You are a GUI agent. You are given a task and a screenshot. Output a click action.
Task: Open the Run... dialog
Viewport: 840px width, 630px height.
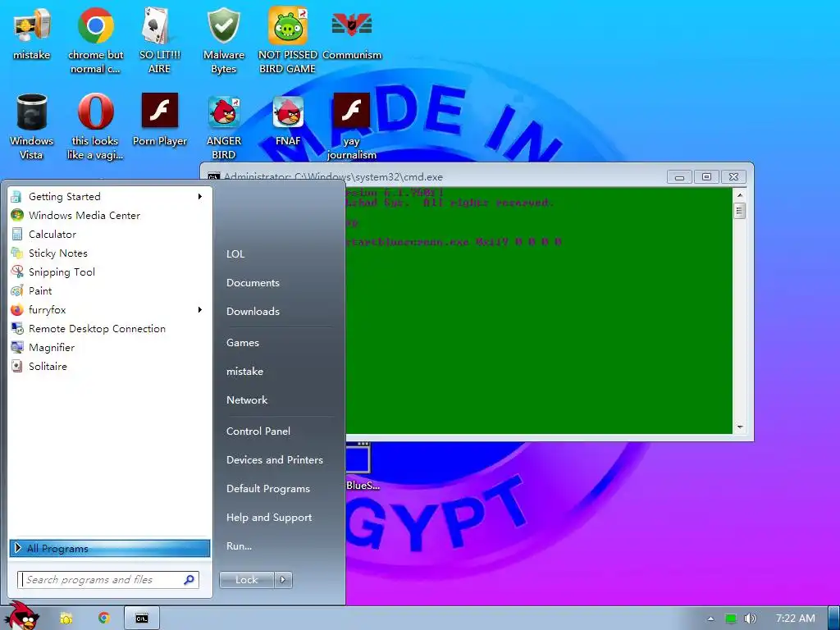pos(239,546)
